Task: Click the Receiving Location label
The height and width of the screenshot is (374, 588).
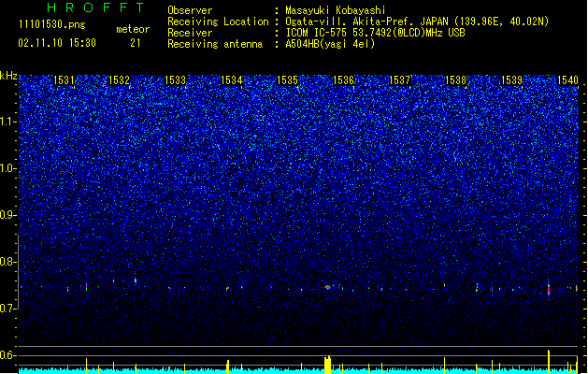Action: pyautogui.click(x=218, y=22)
